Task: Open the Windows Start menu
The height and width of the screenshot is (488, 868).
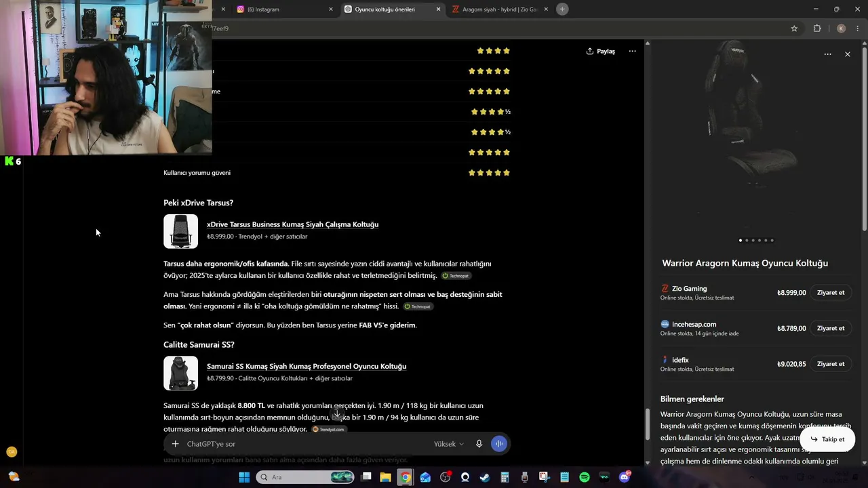Action: [x=244, y=477]
